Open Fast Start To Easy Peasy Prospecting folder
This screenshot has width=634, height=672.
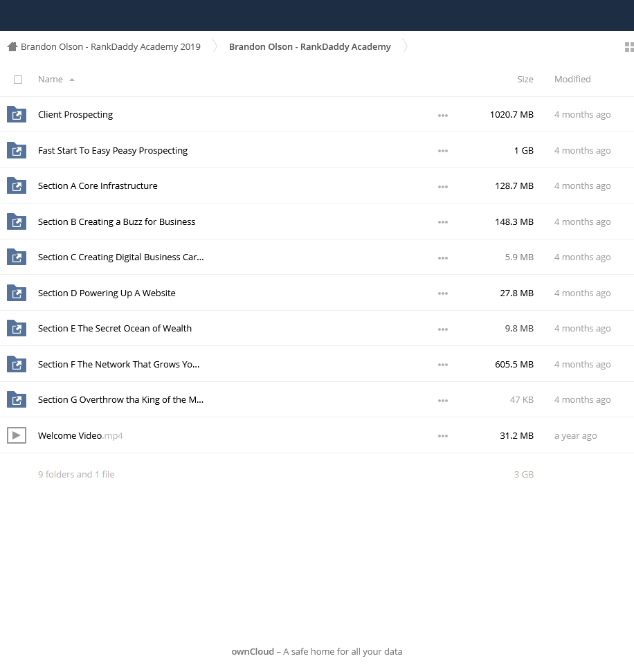point(113,150)
